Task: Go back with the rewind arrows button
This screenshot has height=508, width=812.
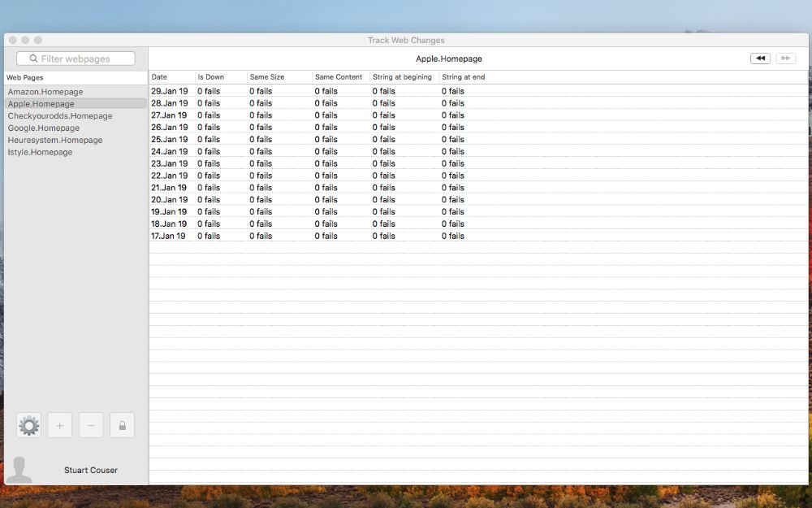Action: pos(760,59)
